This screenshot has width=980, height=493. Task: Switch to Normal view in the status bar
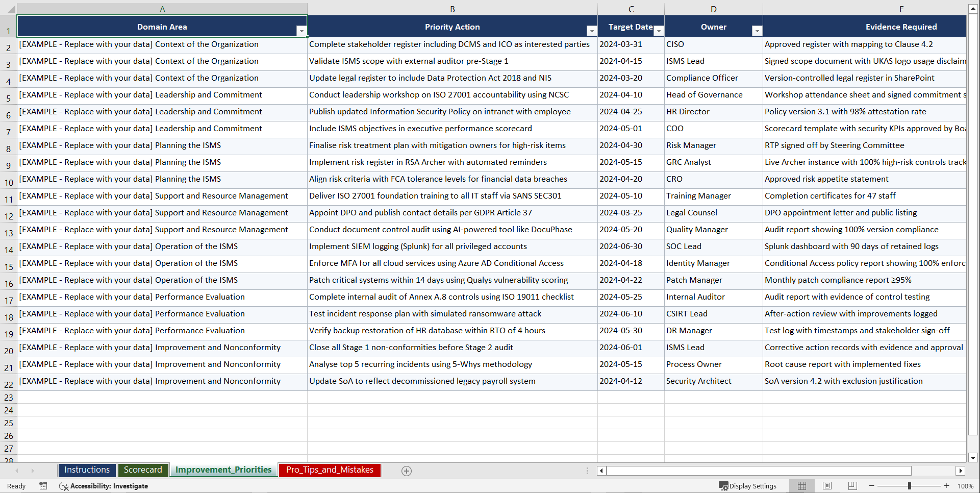click(x=801, y=486)
